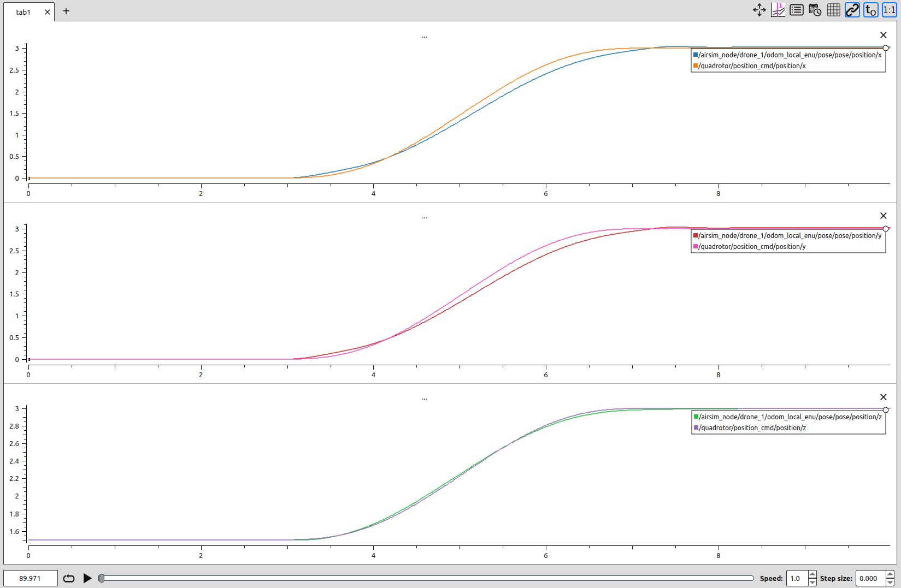Toggle the time tracker line icon
This screenshot has width=901, height=588.
(x=778, y=10)
